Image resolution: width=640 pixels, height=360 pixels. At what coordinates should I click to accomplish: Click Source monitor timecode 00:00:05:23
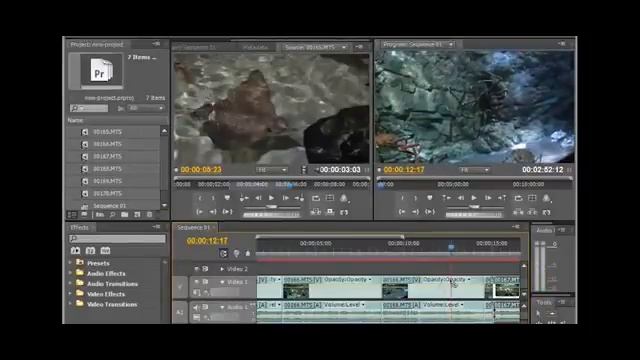point(200,169)
